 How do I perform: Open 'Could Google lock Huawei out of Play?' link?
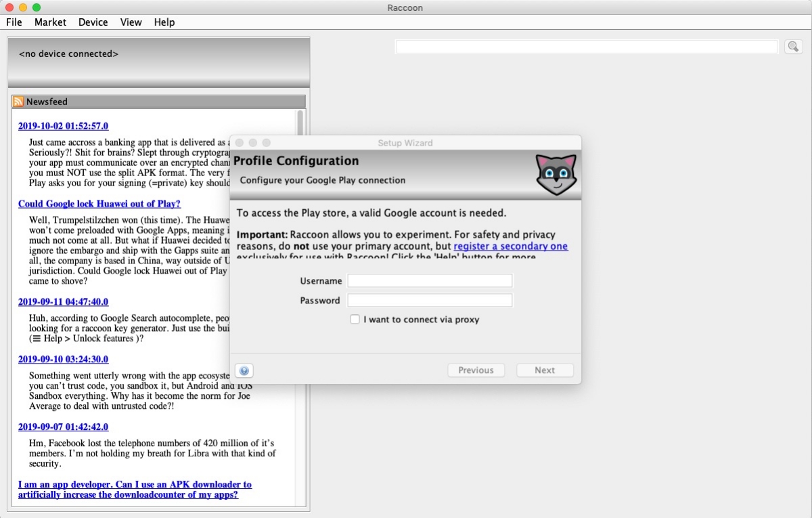click(99, 204)
